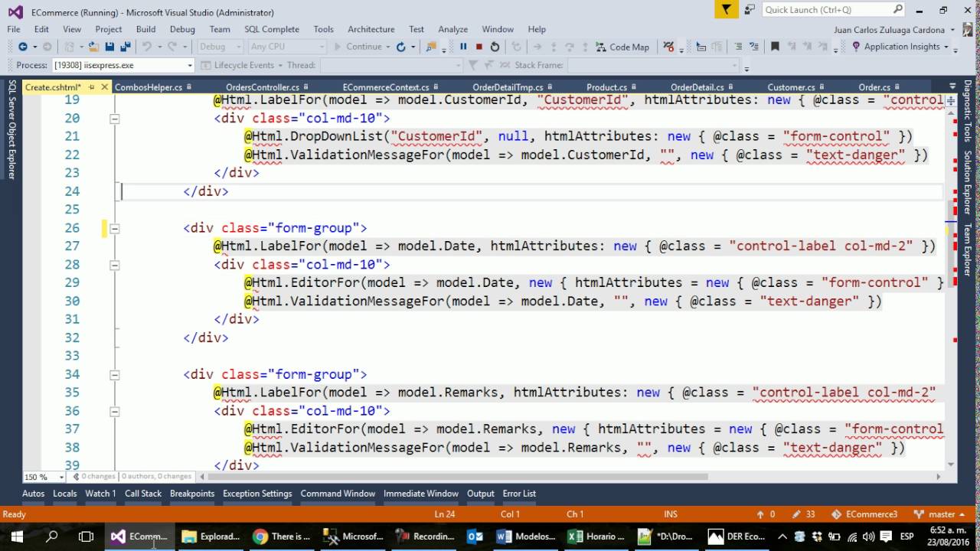Click the Browser Link refresh icon
The image size is (980, 551).
pyautogui.click(x=400, y=47)
